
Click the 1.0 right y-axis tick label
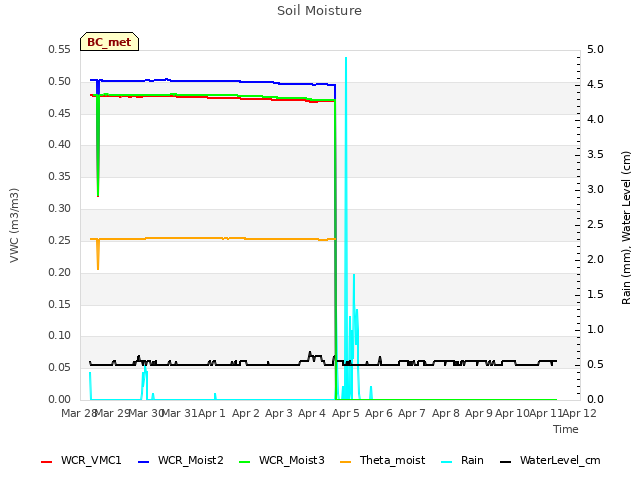coord(595,330)
